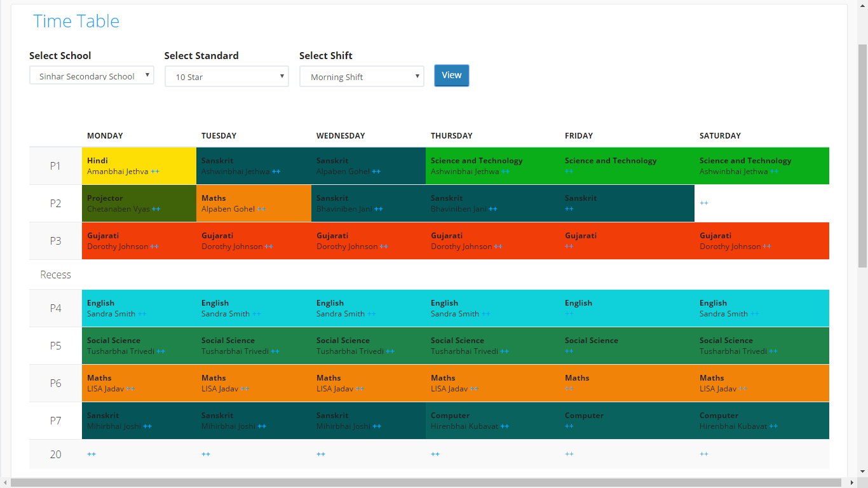The height and width of the screenshot is (488, 868).
Task: Open the Select School dropdown
Action: (x=91, y=75)
